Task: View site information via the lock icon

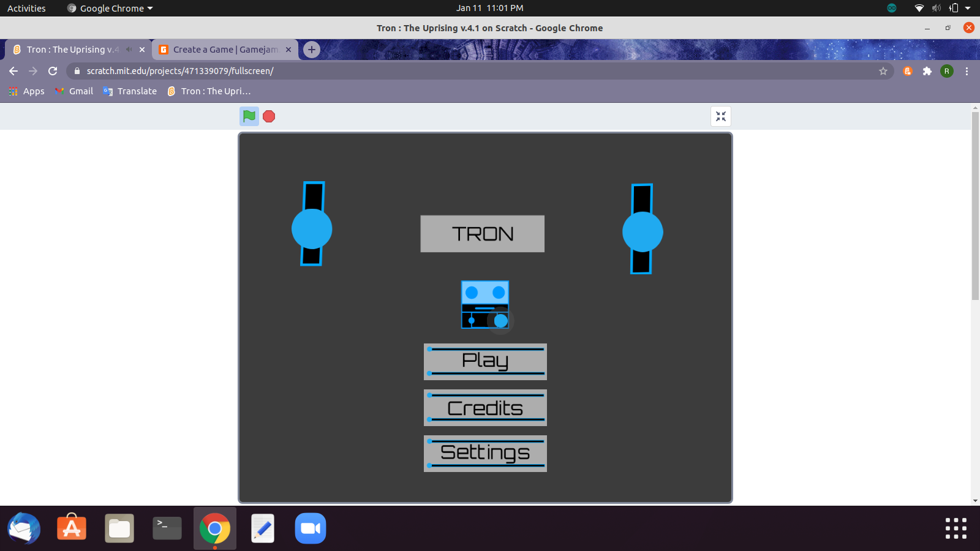Action: [77, 71]
